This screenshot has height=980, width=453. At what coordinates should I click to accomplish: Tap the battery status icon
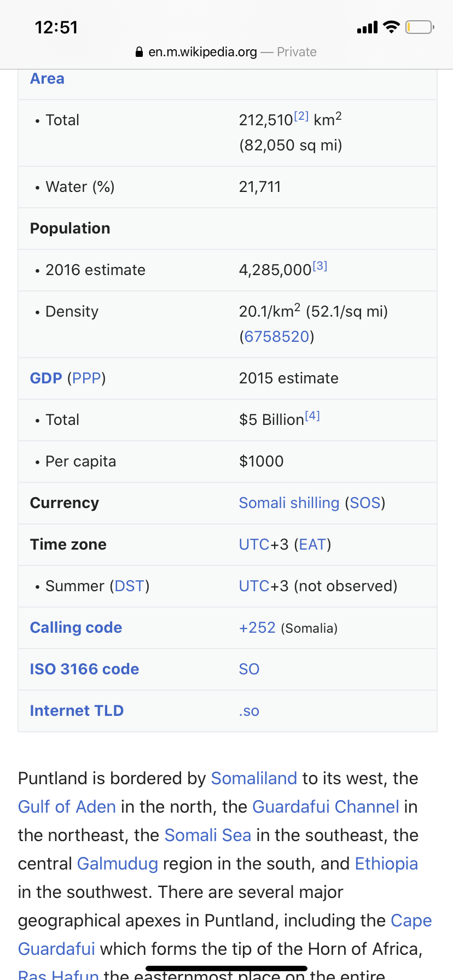[x=420, y=27]
